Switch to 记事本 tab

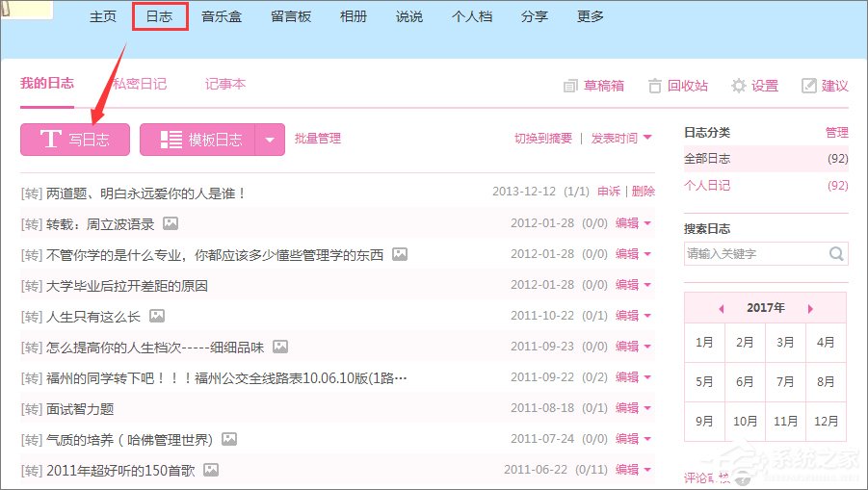pos(225,84)
